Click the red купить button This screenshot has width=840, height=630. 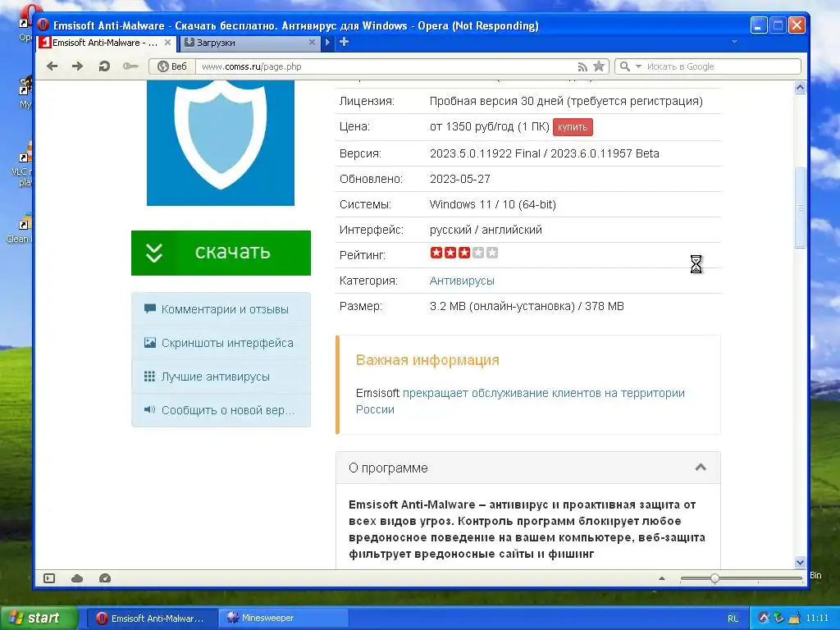click(x=573, y=127)
